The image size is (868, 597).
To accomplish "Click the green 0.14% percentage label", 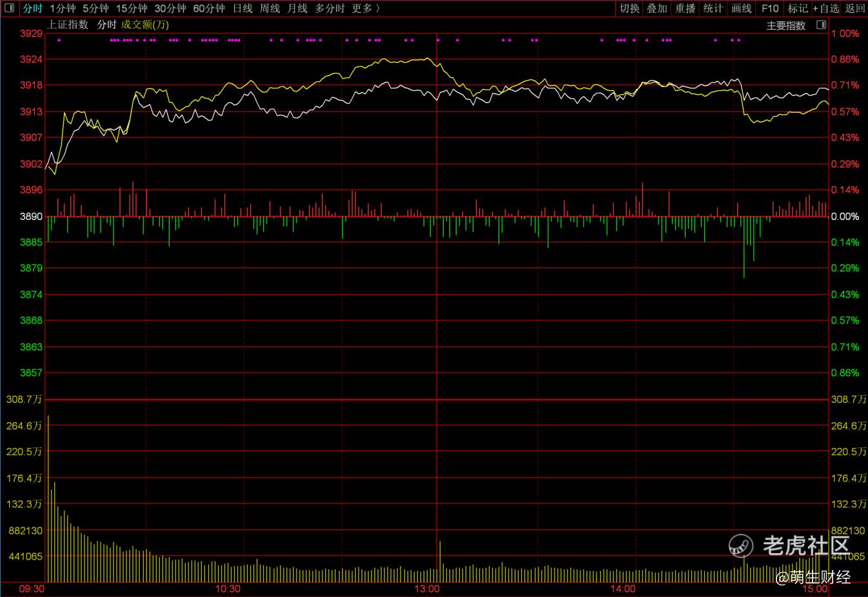I will [845, 242].
